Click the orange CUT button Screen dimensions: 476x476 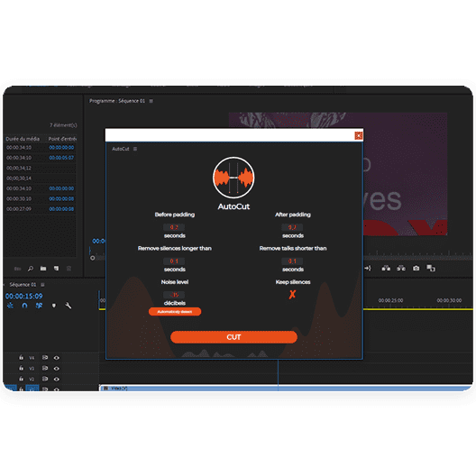pyautogui.click(x=233, y=337)
